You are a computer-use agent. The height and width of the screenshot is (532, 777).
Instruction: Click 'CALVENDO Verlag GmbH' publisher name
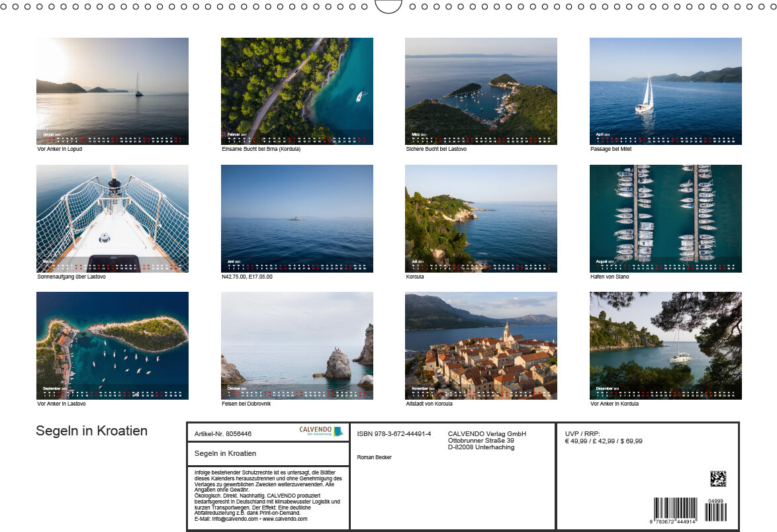point(487,434)
